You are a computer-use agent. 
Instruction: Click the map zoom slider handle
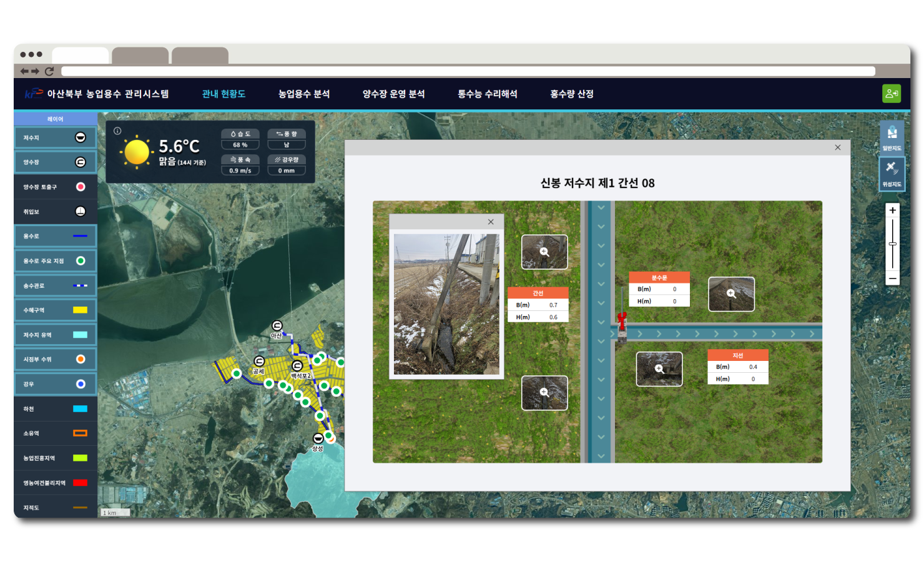point(892,244)
